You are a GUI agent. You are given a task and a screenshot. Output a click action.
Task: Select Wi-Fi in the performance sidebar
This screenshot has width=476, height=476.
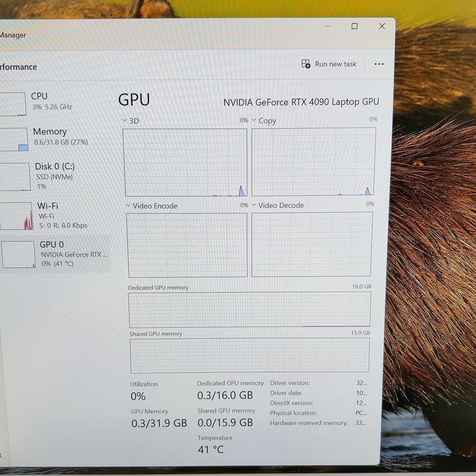tap(54, 215)
